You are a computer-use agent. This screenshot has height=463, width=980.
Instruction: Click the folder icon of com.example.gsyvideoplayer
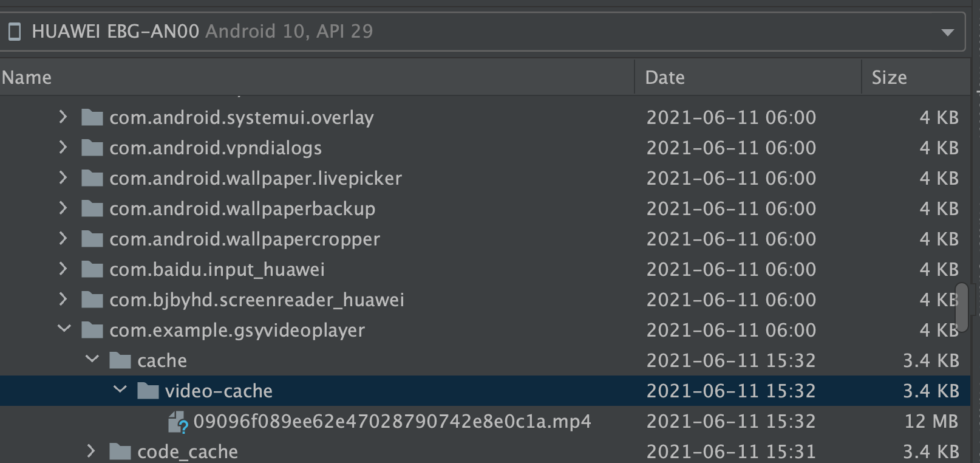[x=92, y=330]
